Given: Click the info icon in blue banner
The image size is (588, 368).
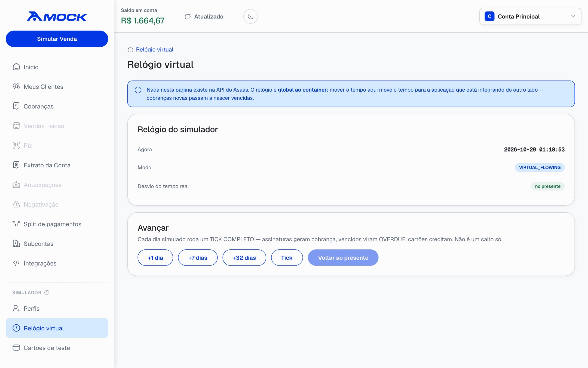Looking at the screenshot, I should click(x=138, y=90).
